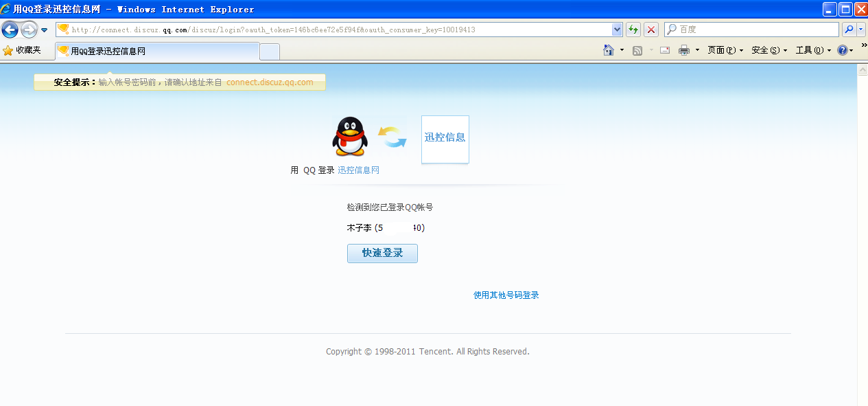
Task: Click the RSS feed icon
Action: (x=637, y=49)
